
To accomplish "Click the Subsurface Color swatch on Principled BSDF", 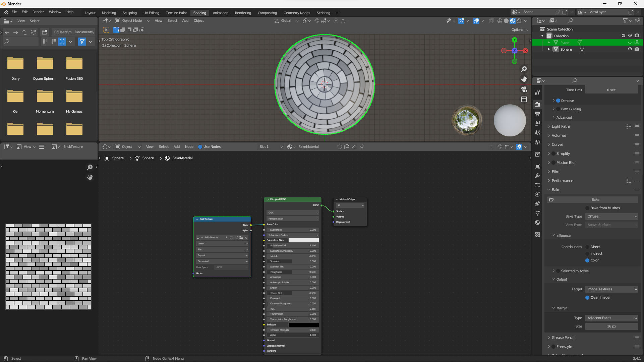I will (x=303, y=240).
